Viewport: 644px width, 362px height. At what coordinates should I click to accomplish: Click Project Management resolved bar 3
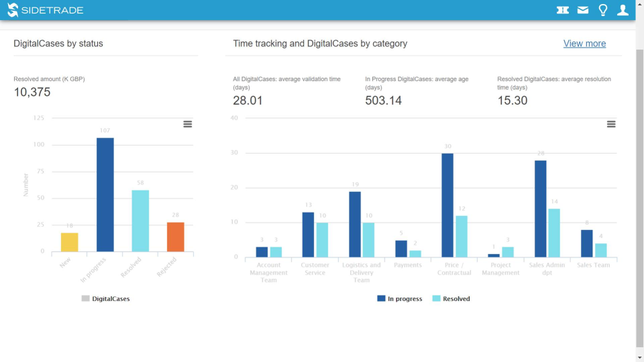tap(508, 252)
